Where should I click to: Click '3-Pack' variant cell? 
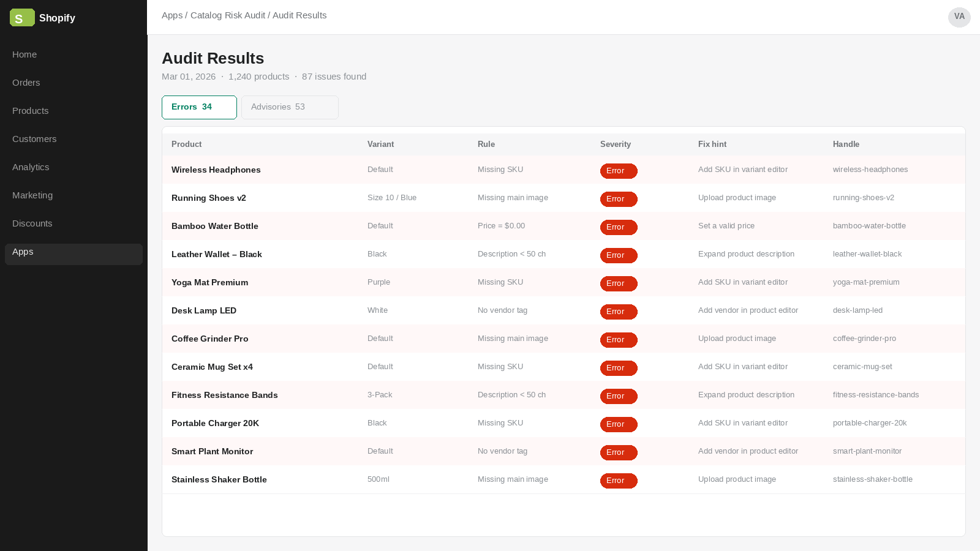[x=380, y=395]
